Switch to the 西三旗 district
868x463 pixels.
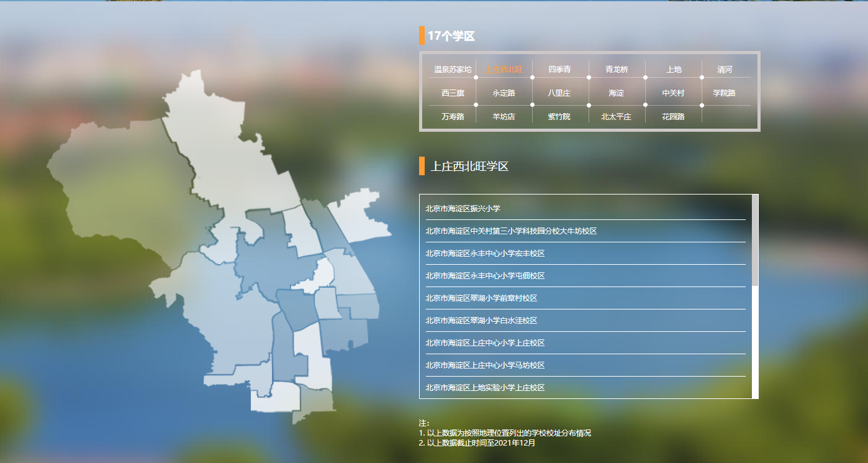coord(453,93)
